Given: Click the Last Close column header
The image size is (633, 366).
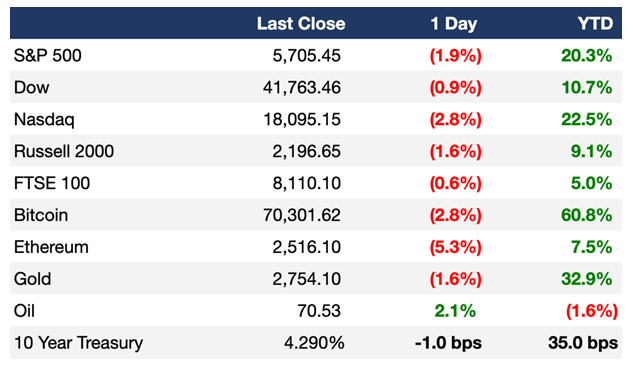Looking at the screenshot, I should click(301, 23).
